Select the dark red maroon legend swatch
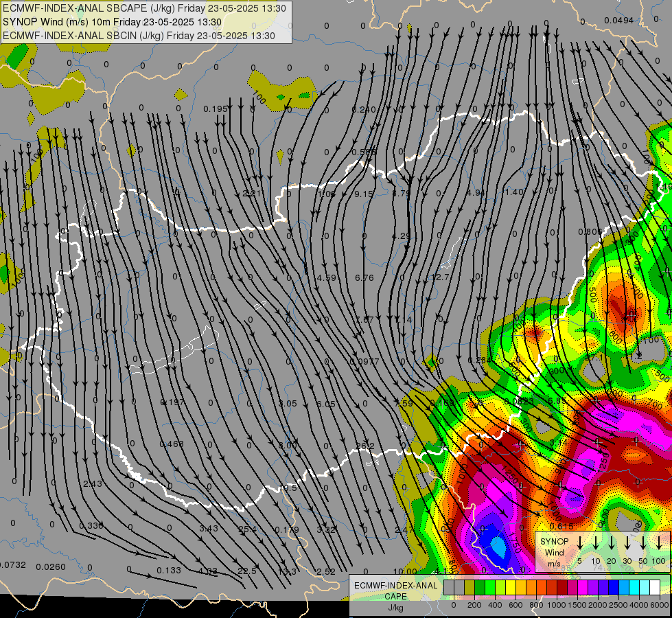This screenshot has height=618, width=672. (x=562, y=588)
